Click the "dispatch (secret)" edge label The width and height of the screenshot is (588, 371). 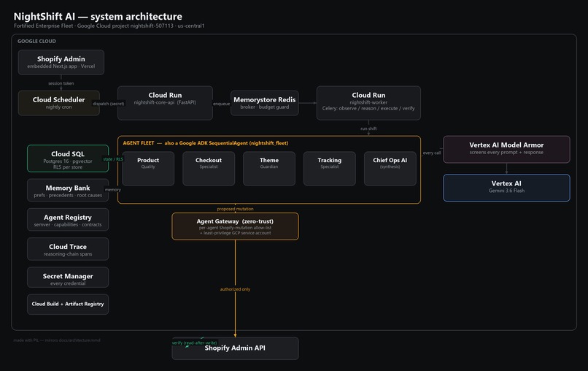coord(109,104)
